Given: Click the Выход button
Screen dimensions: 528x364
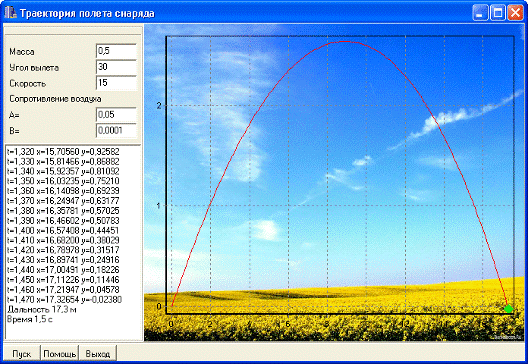Looking at the screenshot, I should pos(98,354).
